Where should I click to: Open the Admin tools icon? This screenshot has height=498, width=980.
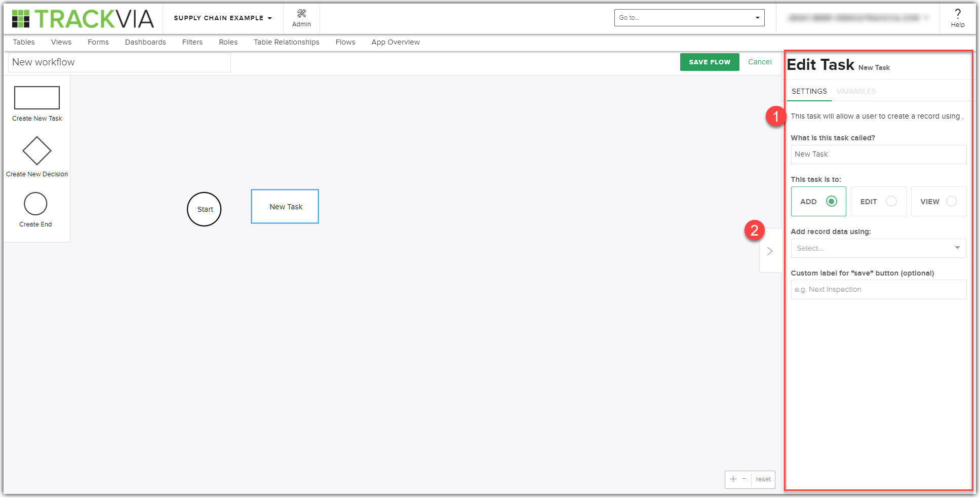tap(301, 13)
